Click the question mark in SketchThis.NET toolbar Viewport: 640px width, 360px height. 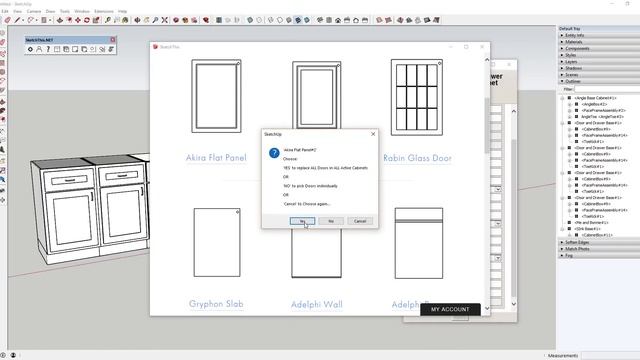pos(48,49)
